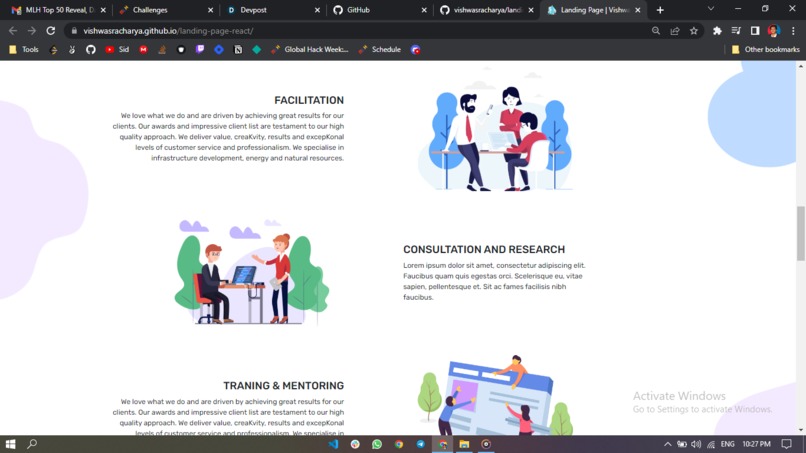Open a new browser tab
The height and width of the screenshot is (453, 806).
click(660, 10)
